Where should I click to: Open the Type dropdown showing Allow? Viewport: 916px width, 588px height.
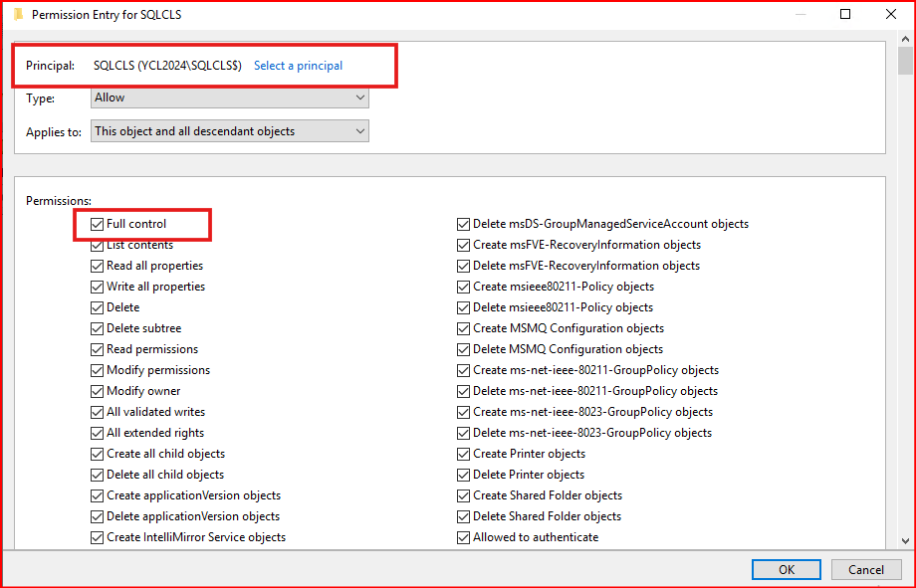(x=230, y=98)
